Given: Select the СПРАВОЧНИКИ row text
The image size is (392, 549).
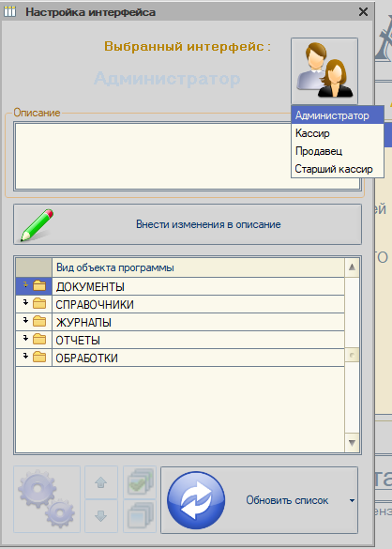Looking at the screenshot, I should click(95, 305).
